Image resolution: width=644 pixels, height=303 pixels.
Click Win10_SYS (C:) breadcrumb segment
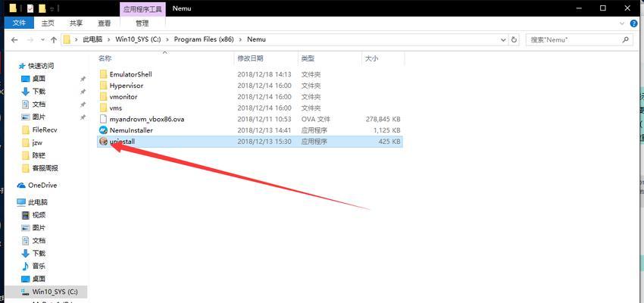coord(138,40)
